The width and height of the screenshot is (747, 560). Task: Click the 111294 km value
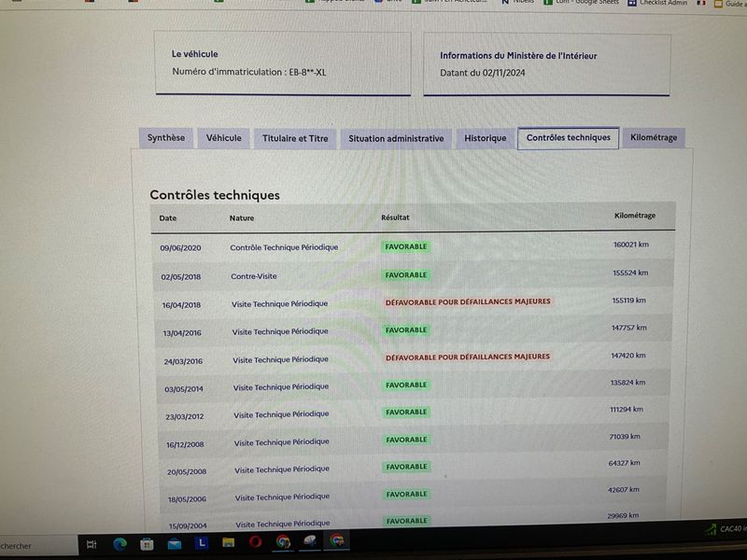pos(627,410)
